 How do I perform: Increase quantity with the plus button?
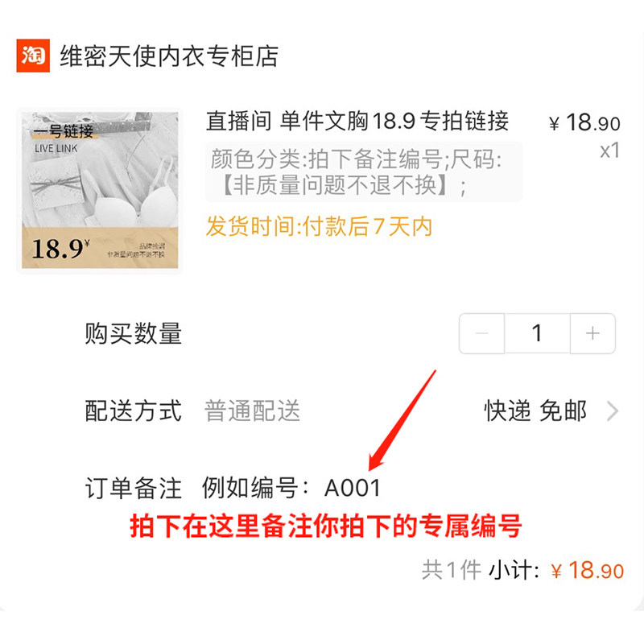click(x=592, y=333)
